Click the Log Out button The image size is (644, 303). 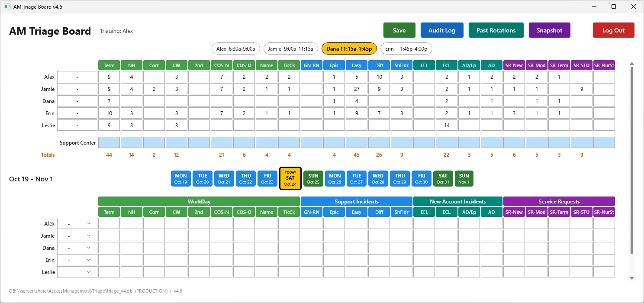click(x=613, y=30)
